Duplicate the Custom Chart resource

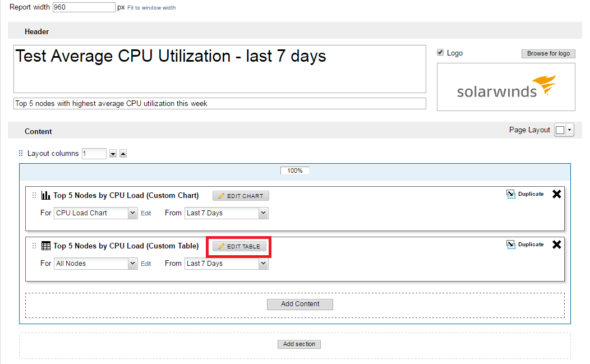[x=526, y=194]
